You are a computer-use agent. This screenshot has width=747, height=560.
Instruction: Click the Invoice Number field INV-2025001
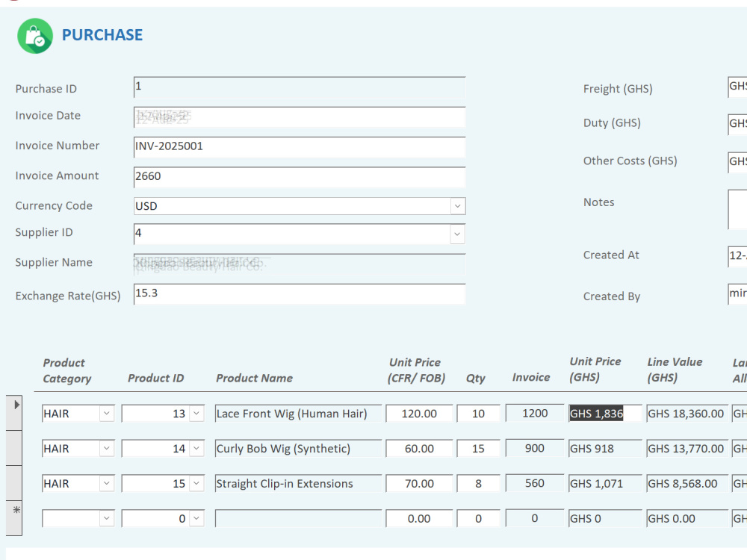tap(300, 146)
